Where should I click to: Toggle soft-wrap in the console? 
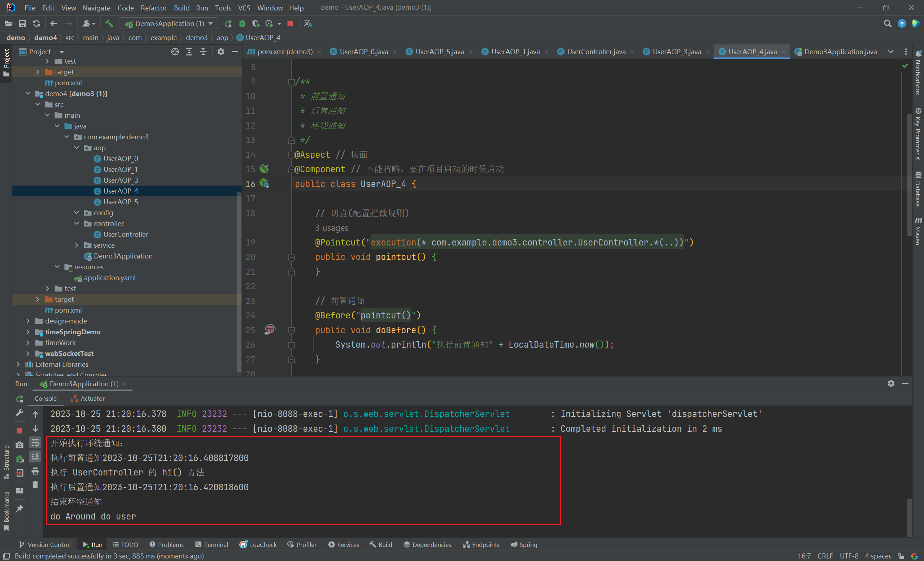click(35, 443)
